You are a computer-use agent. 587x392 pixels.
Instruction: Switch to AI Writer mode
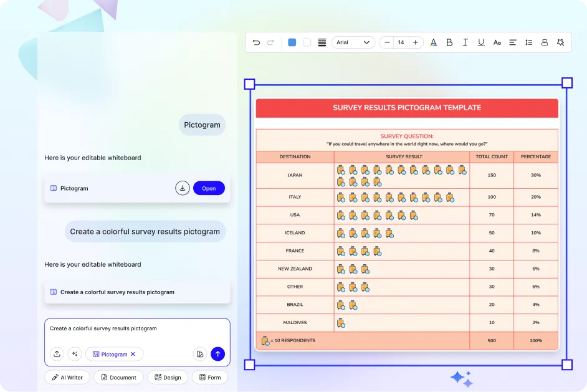click(x=67, y=377)
